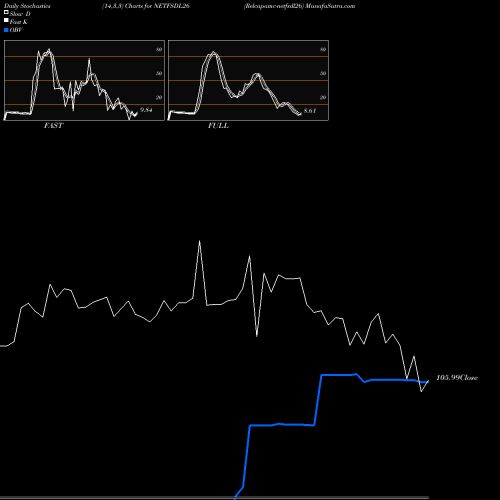Click the OBV legend text

[16, 30]
